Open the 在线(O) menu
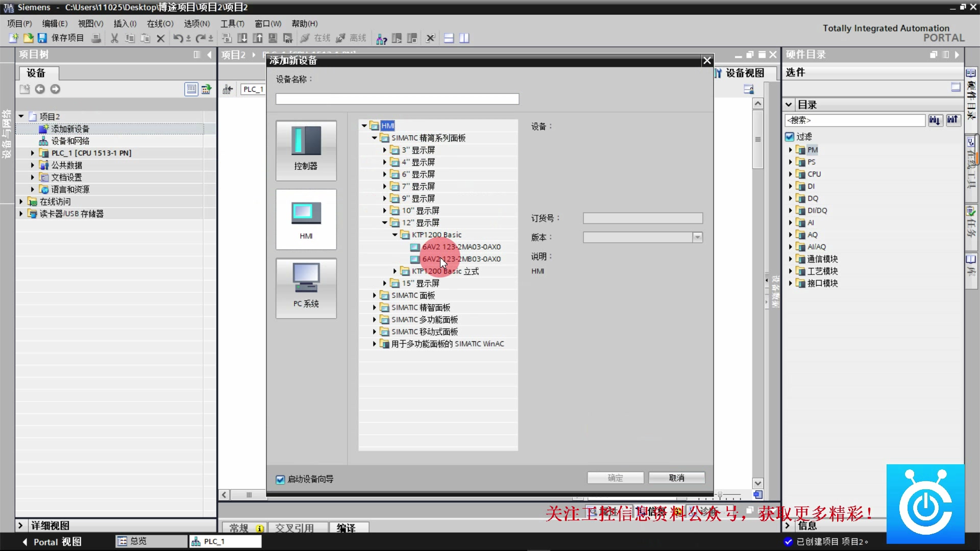Viewport: 980px width, 551px height. tap(160, 23)
